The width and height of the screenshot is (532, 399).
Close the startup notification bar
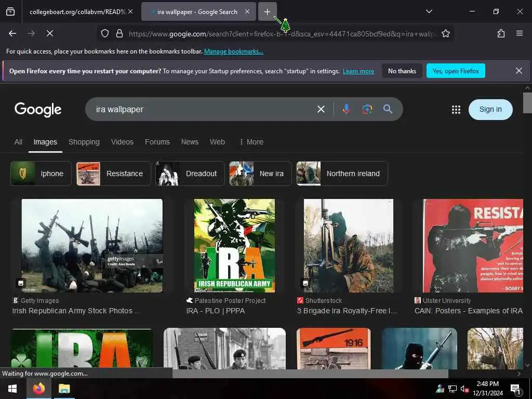point(519,71)
